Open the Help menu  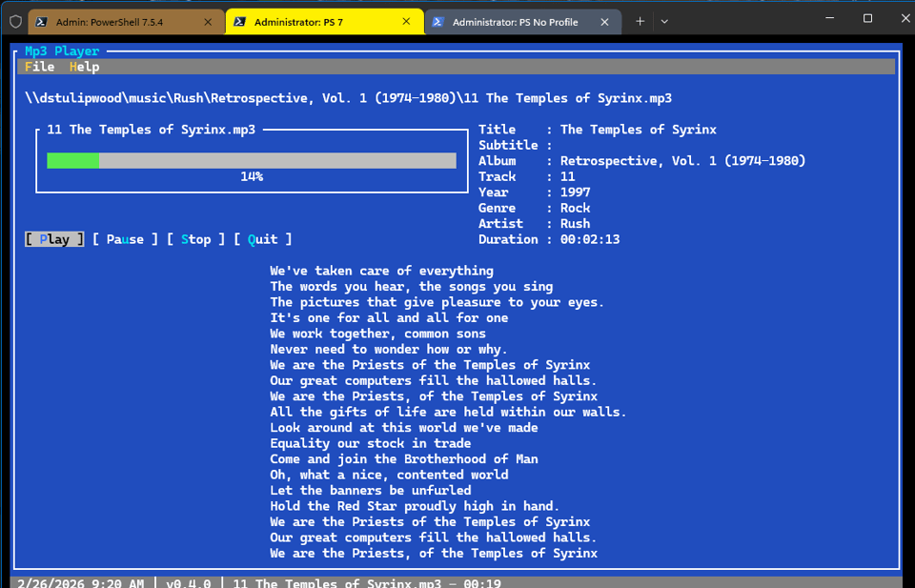[x=84, y=67]
